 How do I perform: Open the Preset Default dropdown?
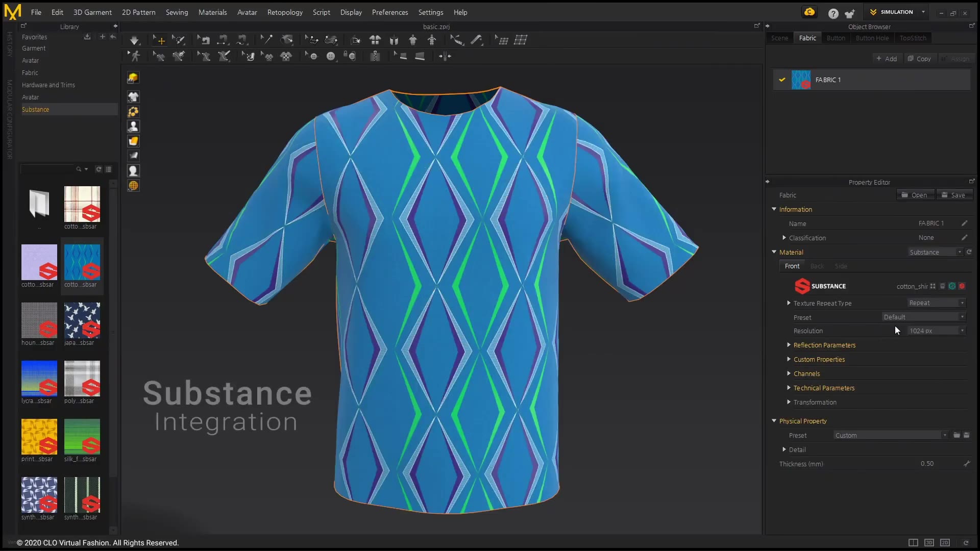click(x=924, y=317)
